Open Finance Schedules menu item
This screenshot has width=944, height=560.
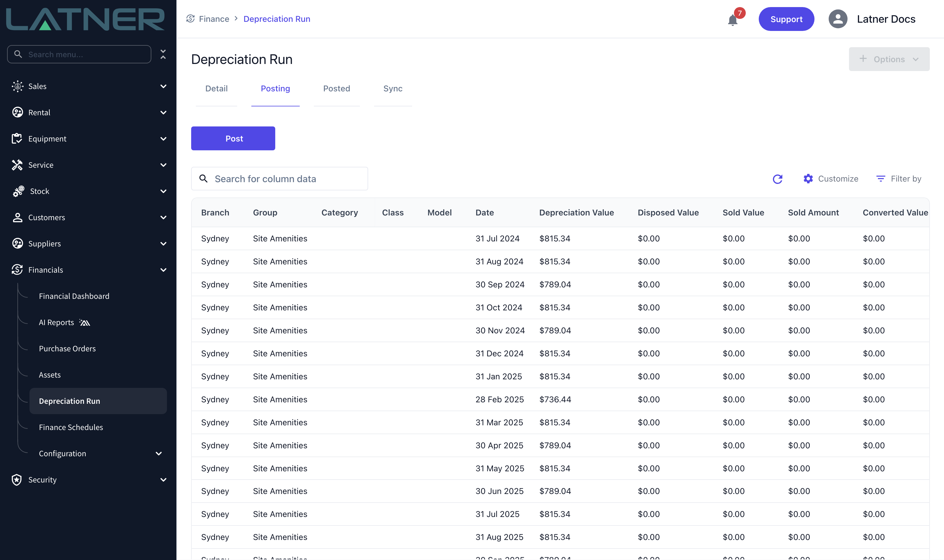tap(71, 427)
